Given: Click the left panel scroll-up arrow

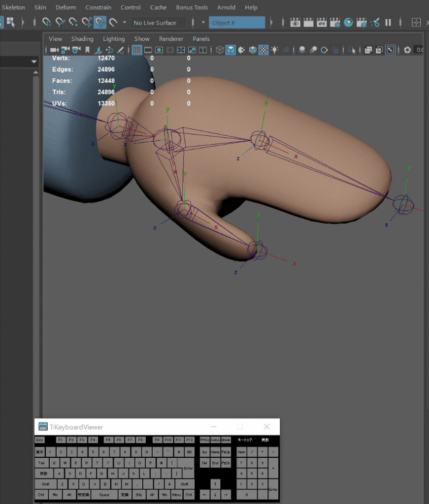Looking at the screenshot, I should click(35, 73).
